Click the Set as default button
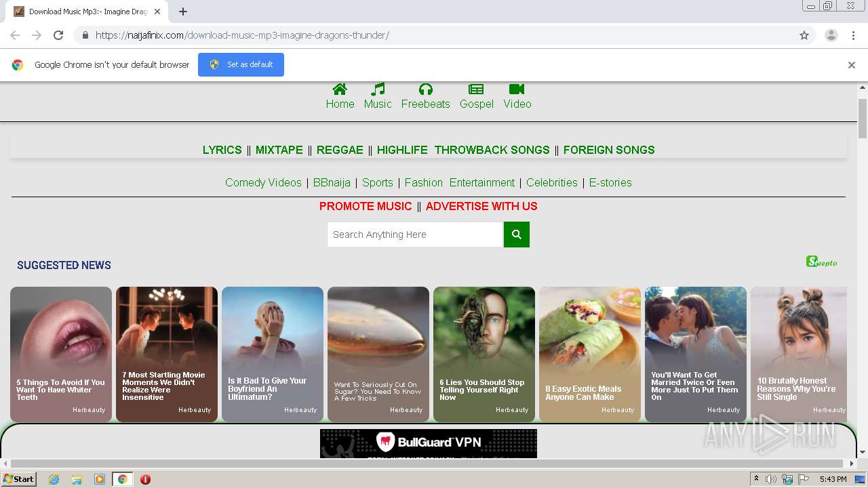The image size is (868, 488). tap(241, 64)
